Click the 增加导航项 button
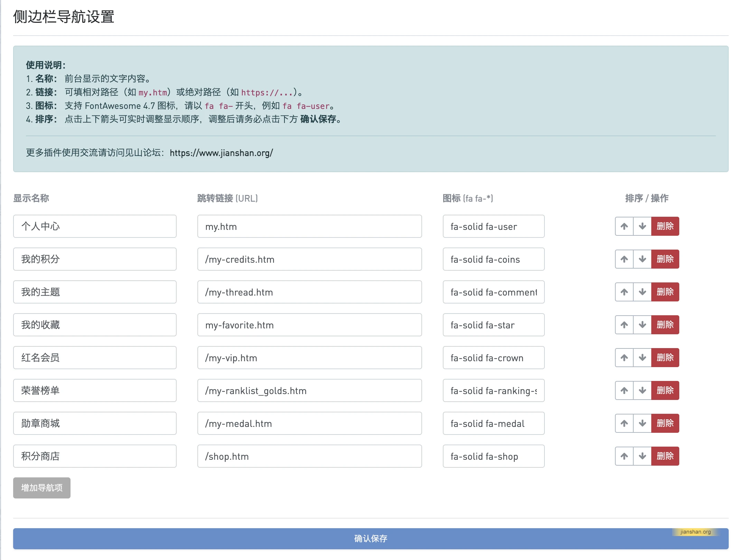 pyautogui.click(x=42, y=488)
